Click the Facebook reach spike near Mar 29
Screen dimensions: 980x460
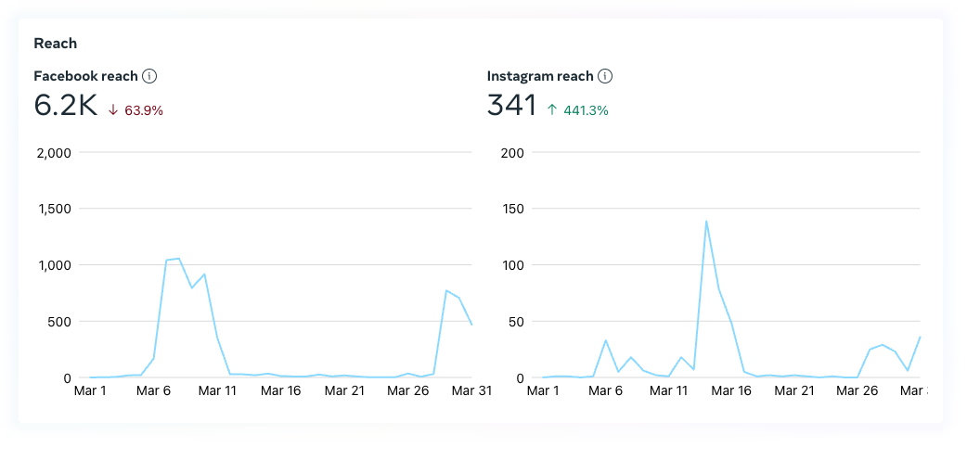point(446,290)
